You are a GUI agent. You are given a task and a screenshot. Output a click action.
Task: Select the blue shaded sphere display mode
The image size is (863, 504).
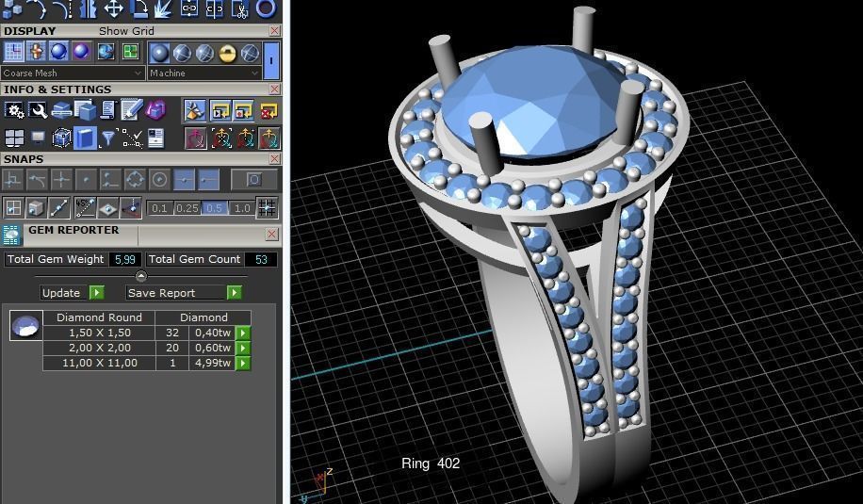coord(58,52)
